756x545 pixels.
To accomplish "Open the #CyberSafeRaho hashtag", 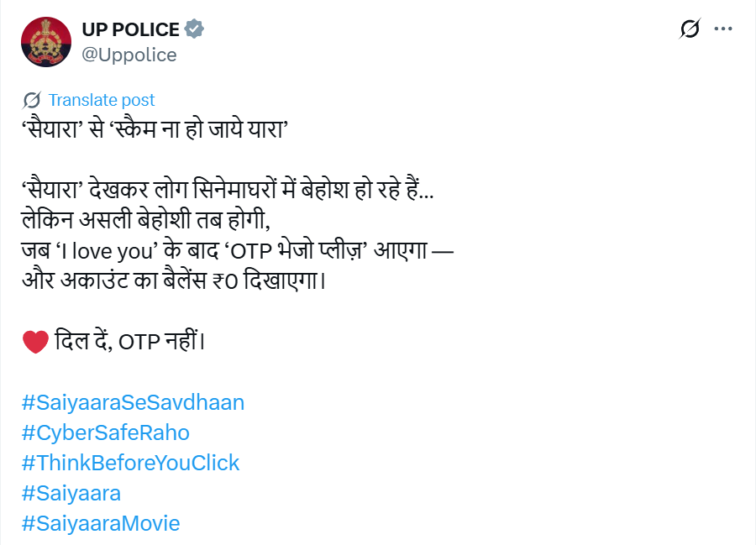I will (x=106, y=432).
